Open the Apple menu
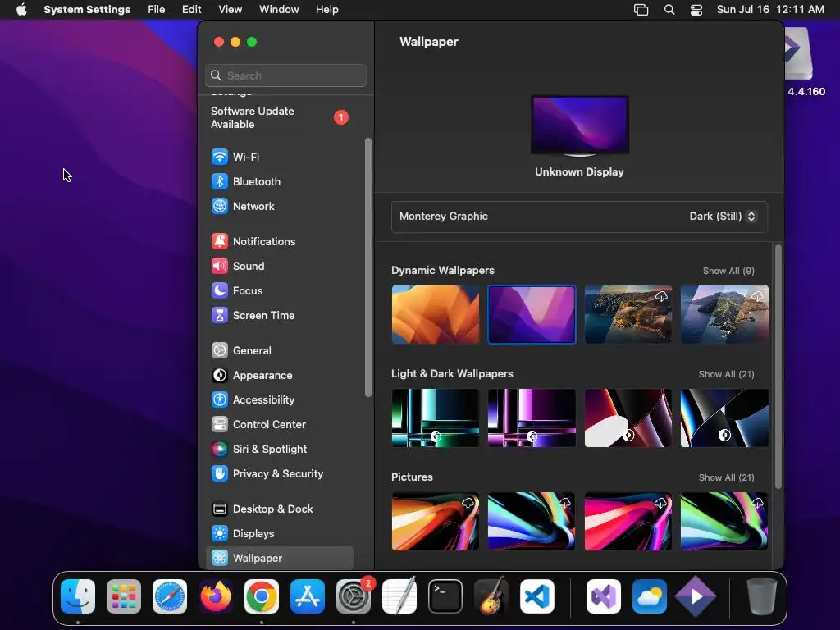Viewport: 840px width, 630px height. [x=21, y=10]
